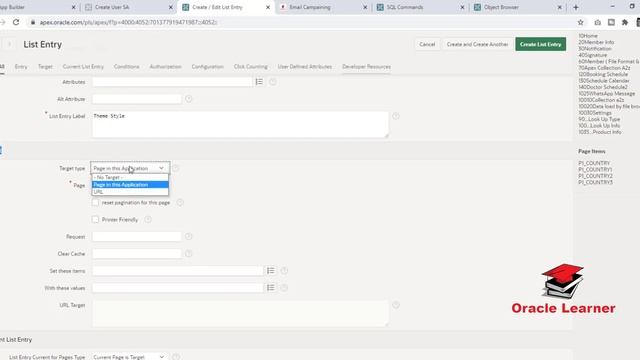Click into the Set these items field
Image resolution: width=640 pixels, height=360 pixels.
click(178, 271)
